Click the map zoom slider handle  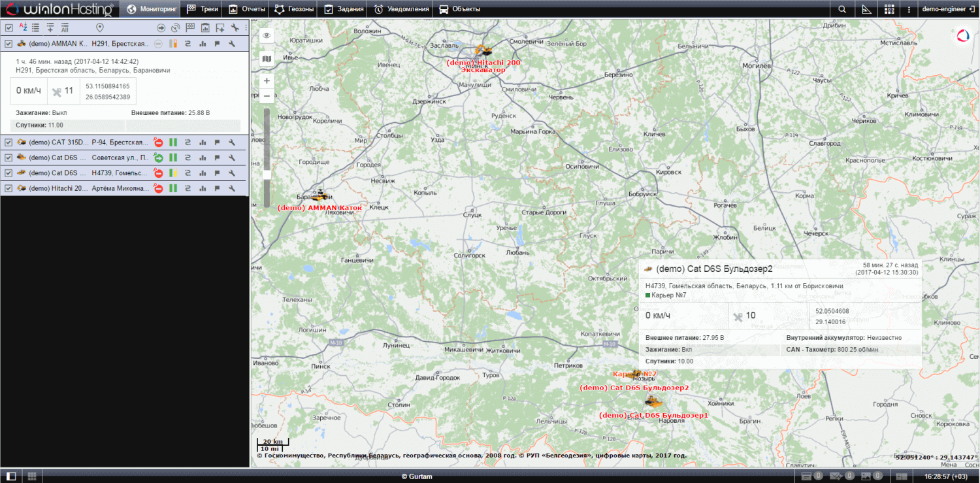[x=267, y=175]
